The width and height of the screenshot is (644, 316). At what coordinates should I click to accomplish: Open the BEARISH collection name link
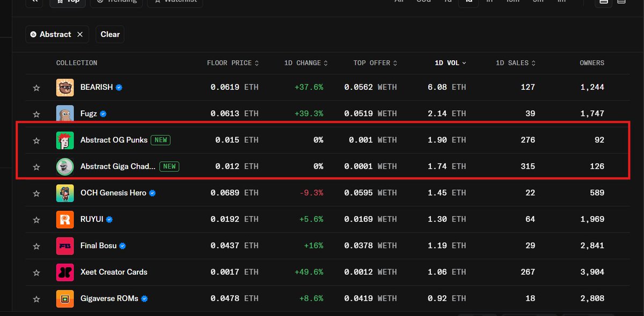click(x=97, y=87)
